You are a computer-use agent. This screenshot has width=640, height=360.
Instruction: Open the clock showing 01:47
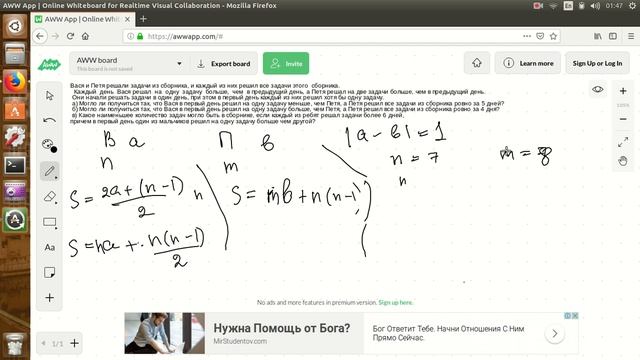coord(614,6)
